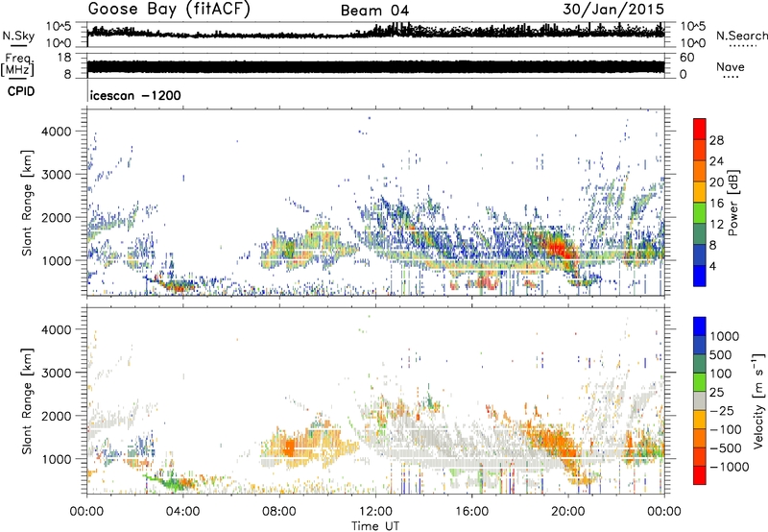Screen dimensions: 768x532
Task: Click the 'N.Search' legend label
Action: coord(741,36)
